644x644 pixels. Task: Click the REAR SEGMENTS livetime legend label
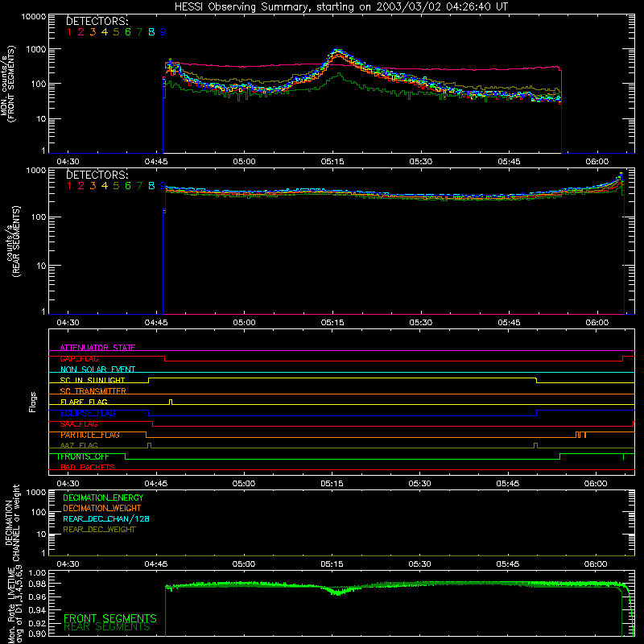(x=107, y=627)
